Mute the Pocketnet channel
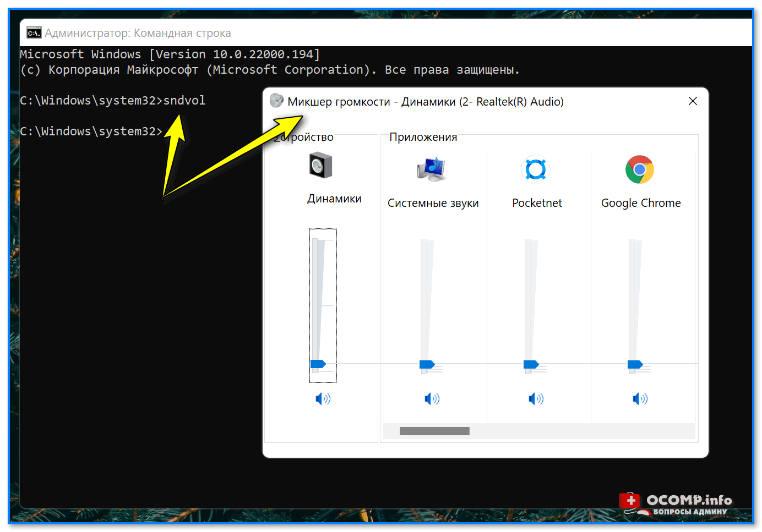The height and width of the screenshot is (532, 762). [536, 399]
